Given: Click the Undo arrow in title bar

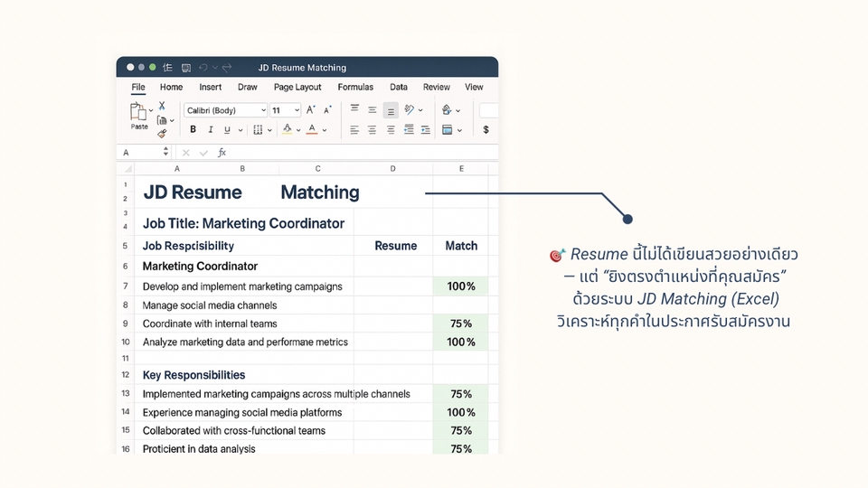Looking at the screenshot, I should [x=203, y=68].
